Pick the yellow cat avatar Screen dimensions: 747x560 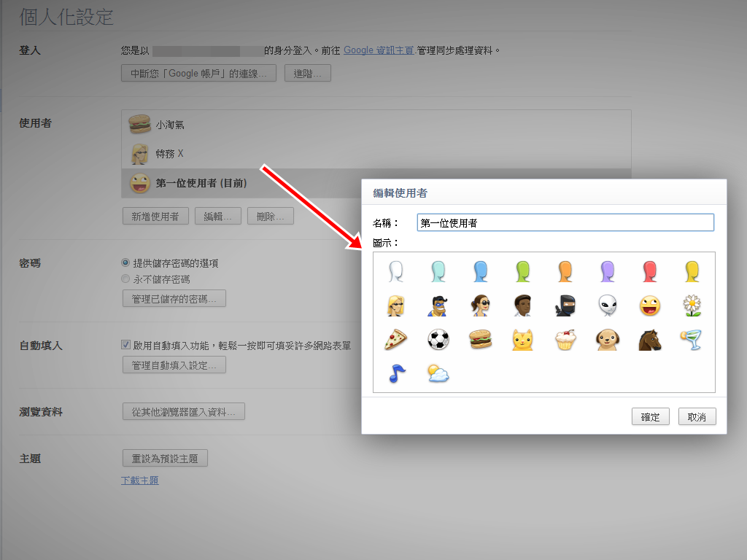click(x=522, y=340)
